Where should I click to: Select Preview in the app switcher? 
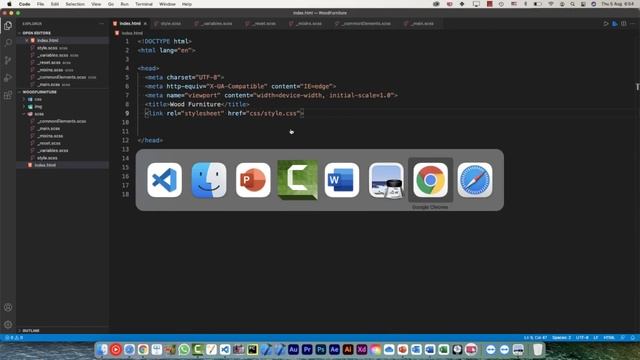pos(386,180)
